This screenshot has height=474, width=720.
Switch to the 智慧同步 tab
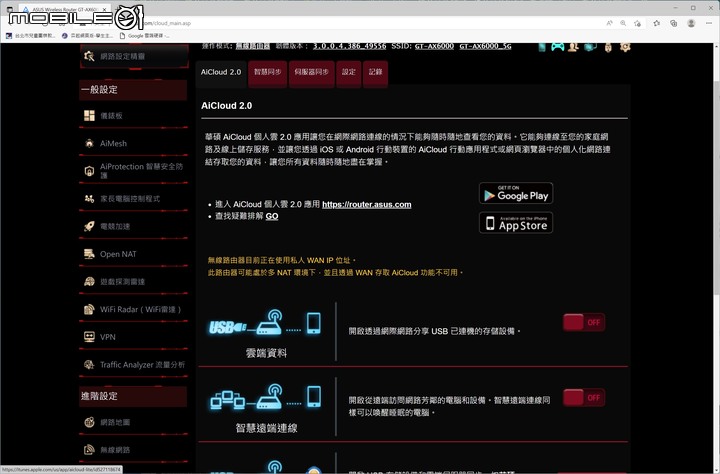coord(268,73)
